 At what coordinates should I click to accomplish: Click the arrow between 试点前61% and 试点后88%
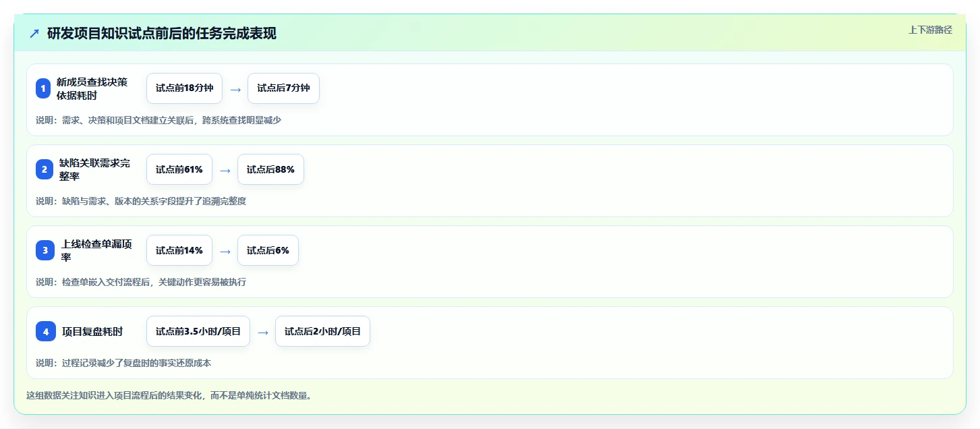[225, 170]
